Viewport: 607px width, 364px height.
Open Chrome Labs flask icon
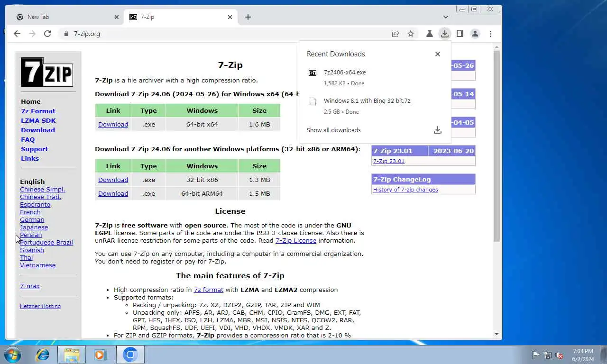click(x=429, y=34)
